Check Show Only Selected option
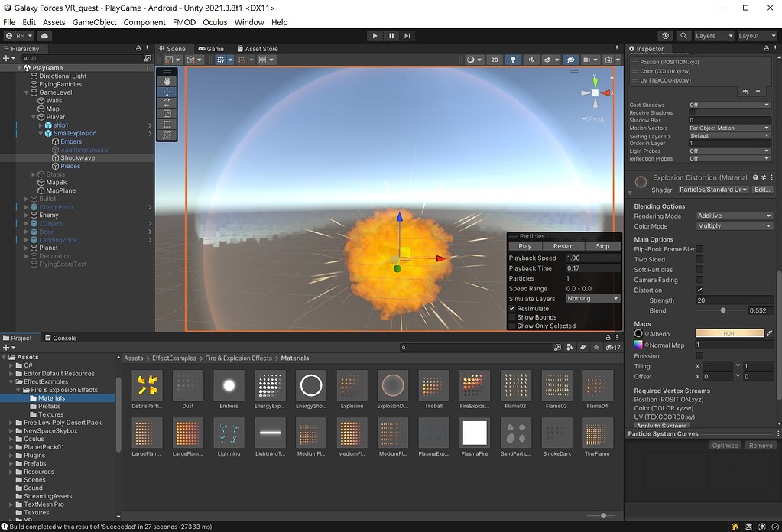782x532 pixels. click(x=512, y=326)
